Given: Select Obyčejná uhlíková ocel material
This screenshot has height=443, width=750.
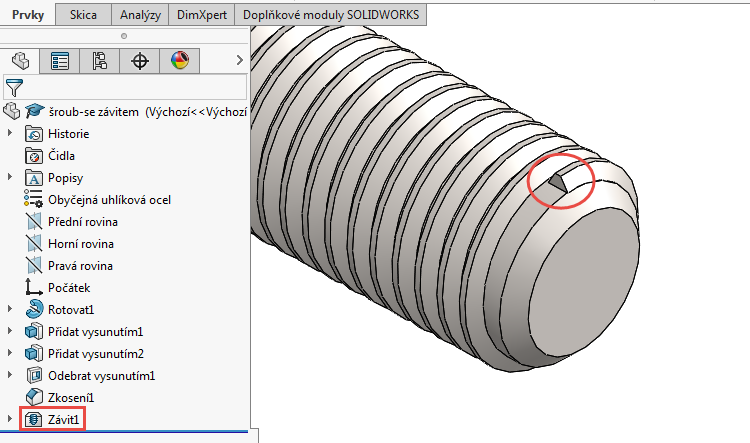Looking at the screenshot, I should 110,200.
